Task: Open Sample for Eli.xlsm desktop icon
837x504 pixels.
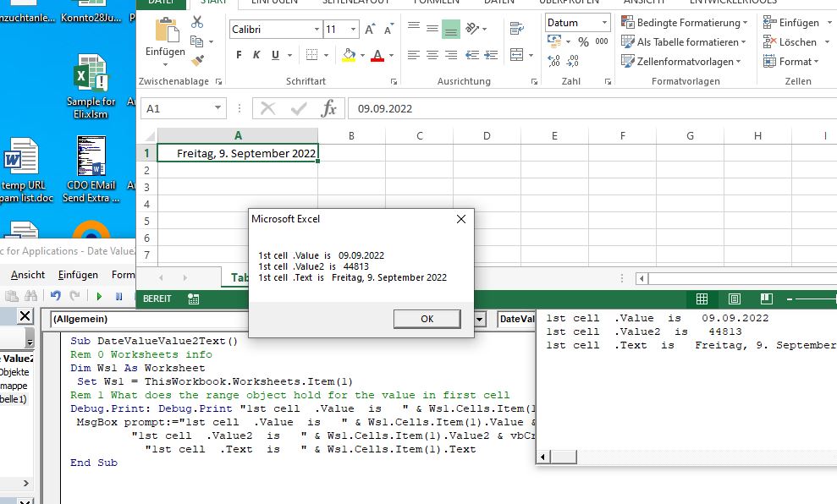Action: coord(91,87)
